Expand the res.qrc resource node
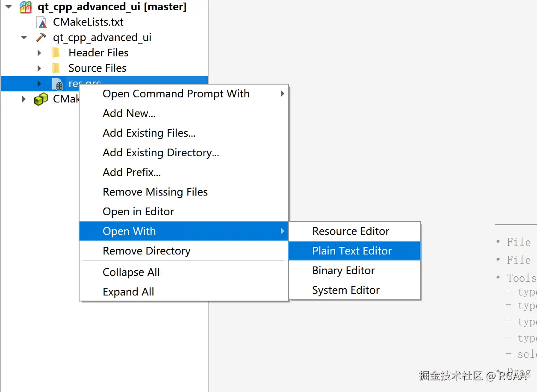Viewport: 537px width, 392px height. tap(39, 84)
